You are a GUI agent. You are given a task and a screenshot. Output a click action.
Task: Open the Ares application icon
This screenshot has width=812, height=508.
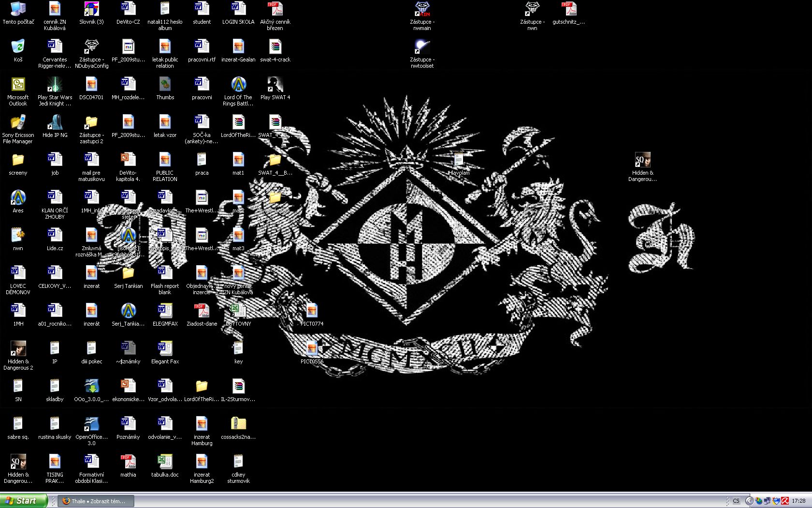pyautogui.click(x=18, y=198)
